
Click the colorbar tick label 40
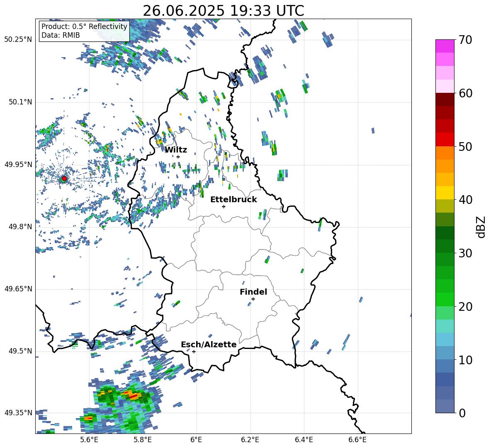click(x=466, y=200)
